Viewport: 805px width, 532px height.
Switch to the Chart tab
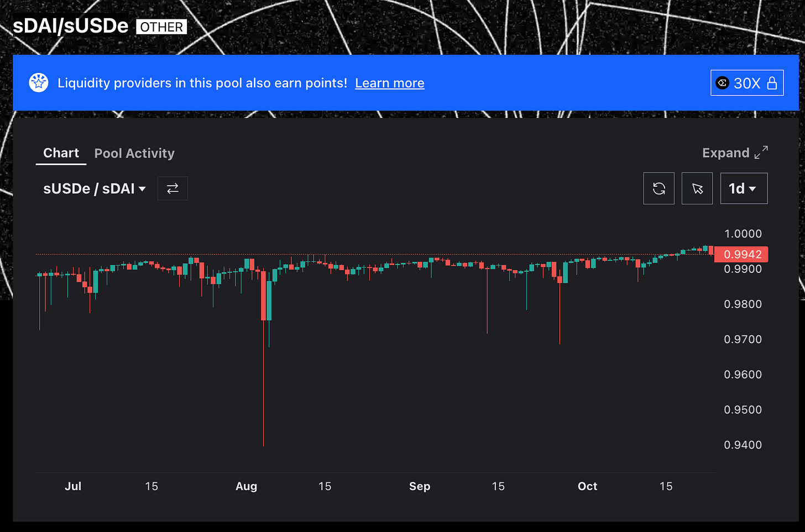[x=61, y=153]
